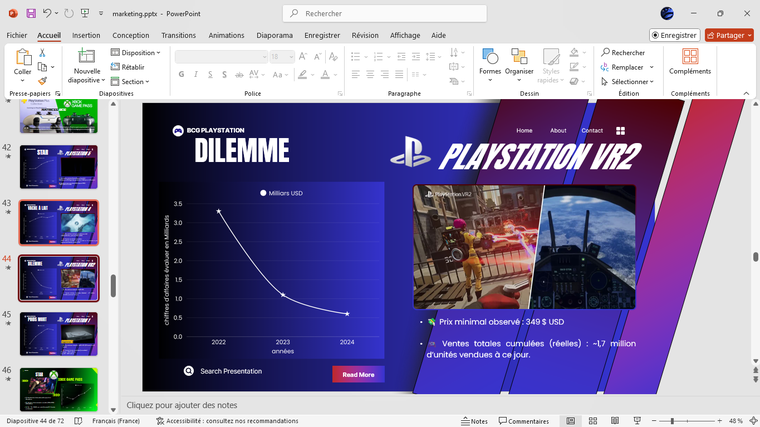Click the Compléments add-ins icon
760x427 pixels.
point(690,57)
